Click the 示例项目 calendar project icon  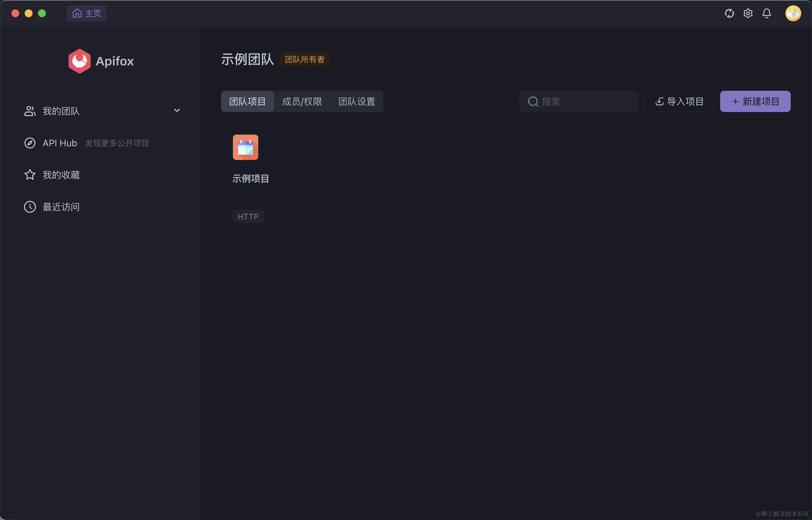click(245, 147)
